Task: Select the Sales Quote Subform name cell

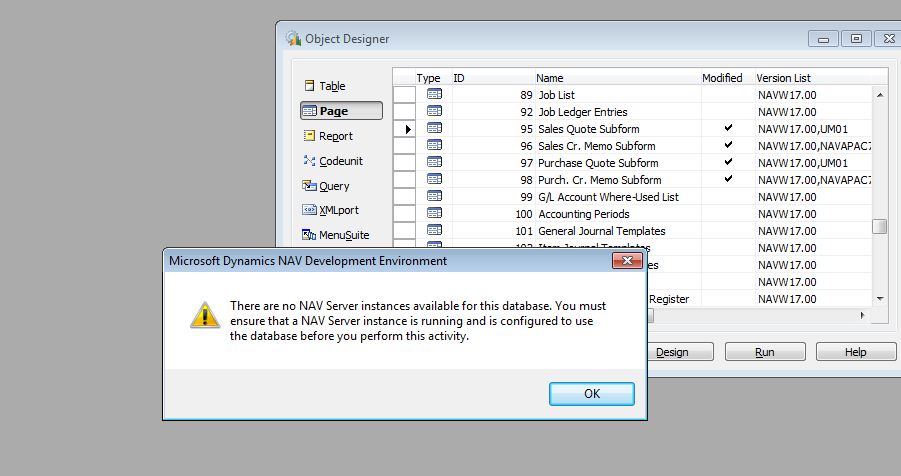Action: tap(618, 129)
